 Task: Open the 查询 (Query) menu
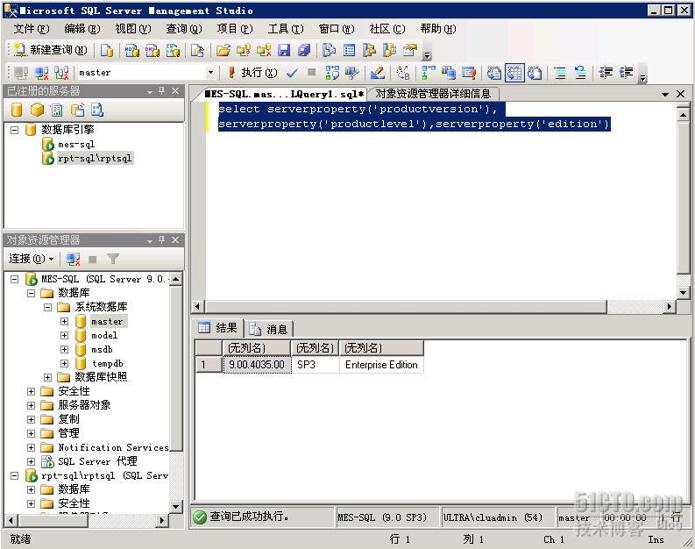tap(184, 29)
